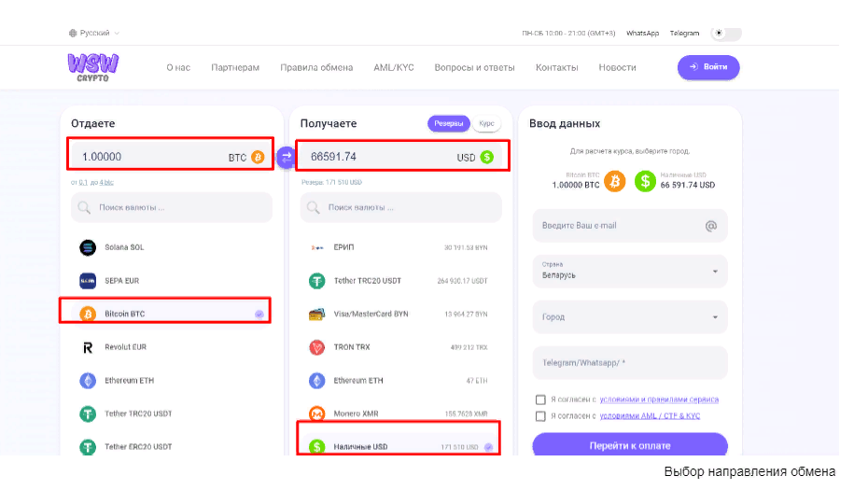The image size is (868, 504).
Task: Open the Правила обмена menu item
Action: click(x=316, y=67)
